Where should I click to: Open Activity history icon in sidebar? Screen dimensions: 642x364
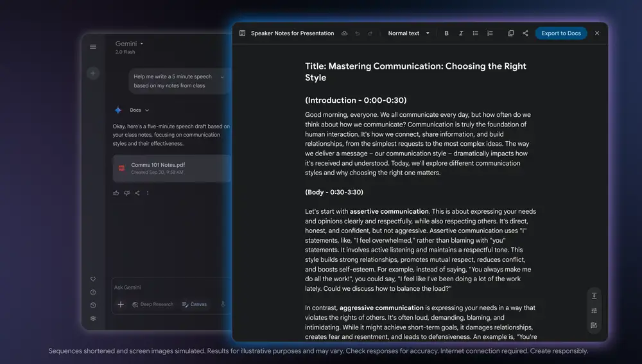pyautogui.click(x=93, y=306)
